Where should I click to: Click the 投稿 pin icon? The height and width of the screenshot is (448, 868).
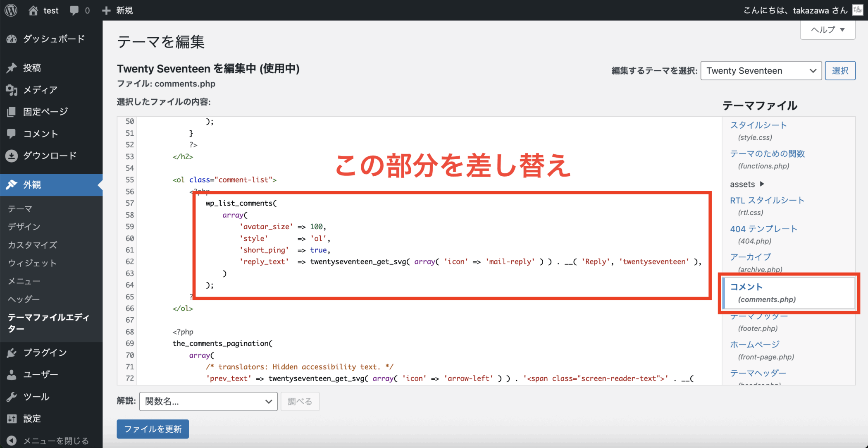(12, 68)
